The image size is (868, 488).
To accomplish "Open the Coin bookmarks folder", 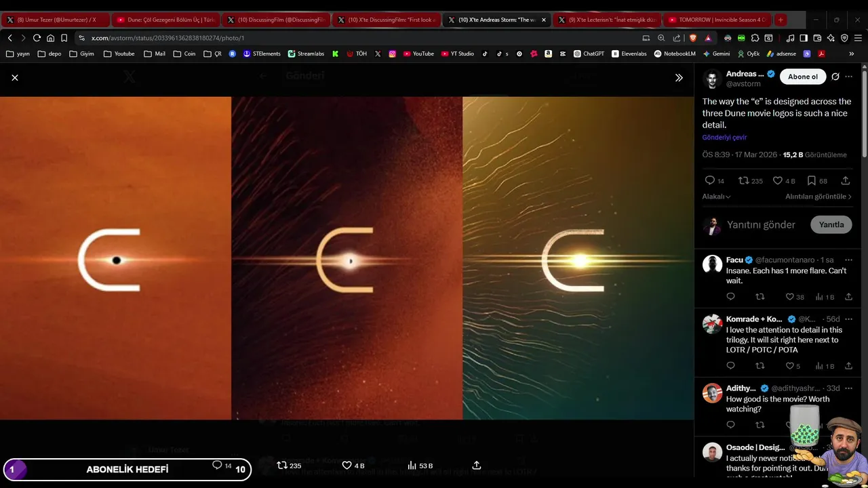I will 184,54.
